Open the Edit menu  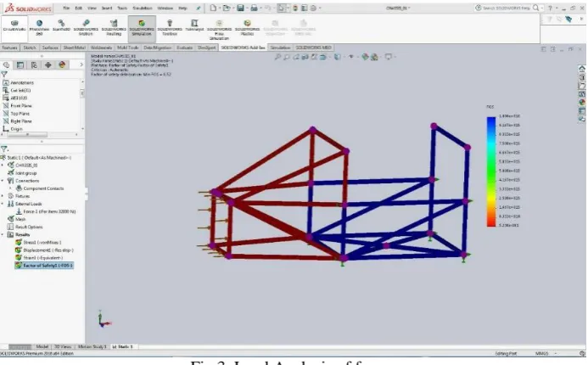(x=78, y=8)
